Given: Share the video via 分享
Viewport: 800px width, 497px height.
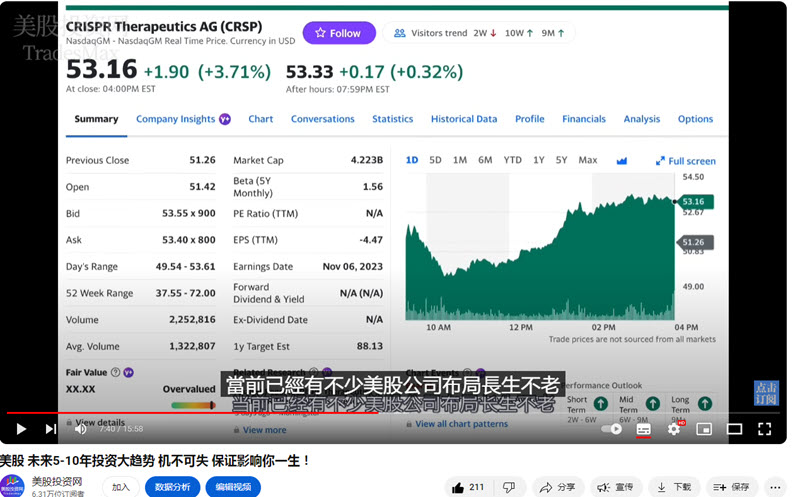Looking at the screenshot, I should coord(557,487).
